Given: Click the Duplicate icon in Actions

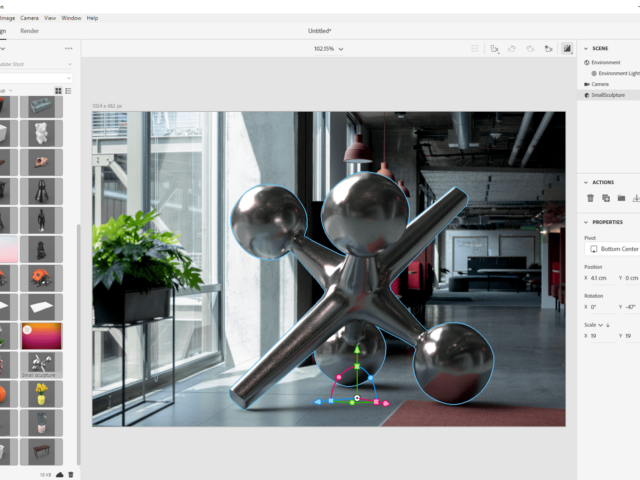Looking at the screenshot, I should pos(606,198).
